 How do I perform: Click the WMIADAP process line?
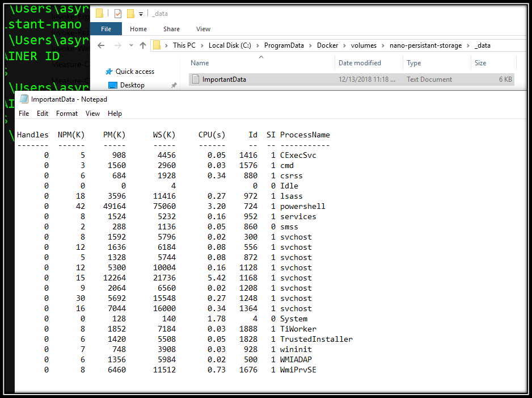(x=178, y=359)
